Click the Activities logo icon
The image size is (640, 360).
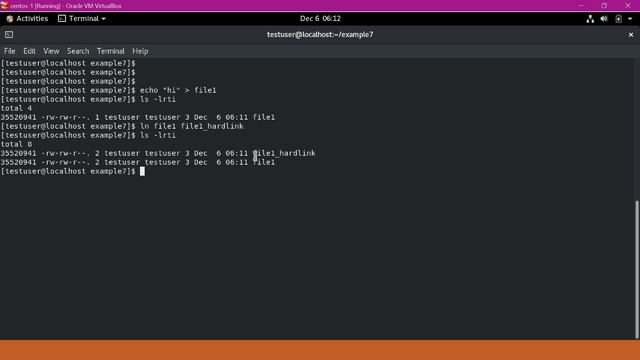click(10, 19)
